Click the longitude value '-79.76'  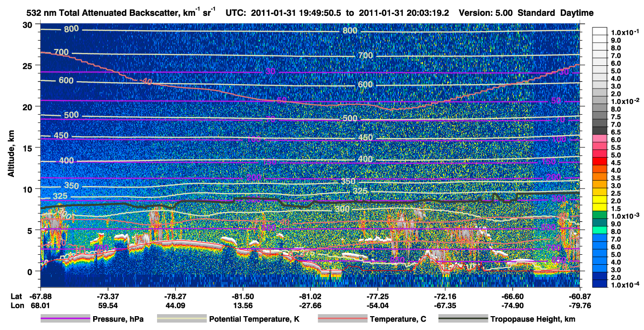click(580, 305)
